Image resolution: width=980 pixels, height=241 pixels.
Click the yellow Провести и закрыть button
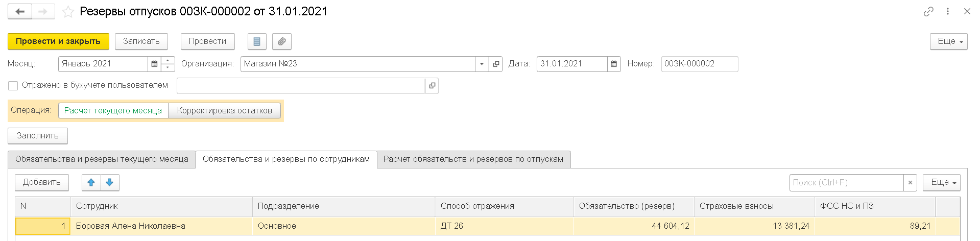(58, 41)
